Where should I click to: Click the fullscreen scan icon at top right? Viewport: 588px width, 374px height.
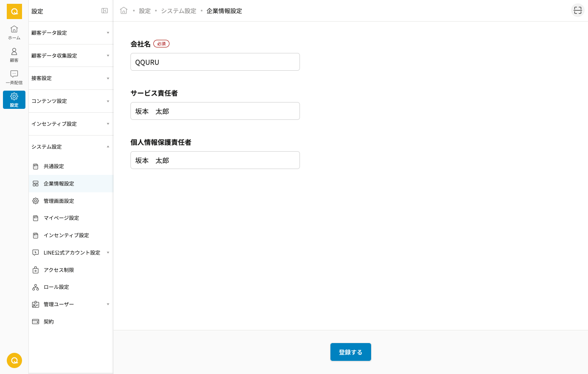pos(578,11)
